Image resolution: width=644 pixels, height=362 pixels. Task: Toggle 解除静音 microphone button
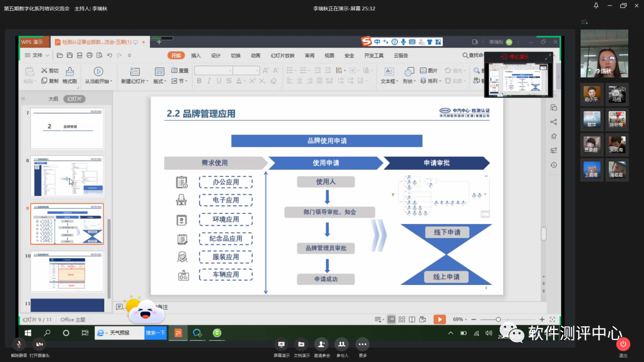pos(19,344)
